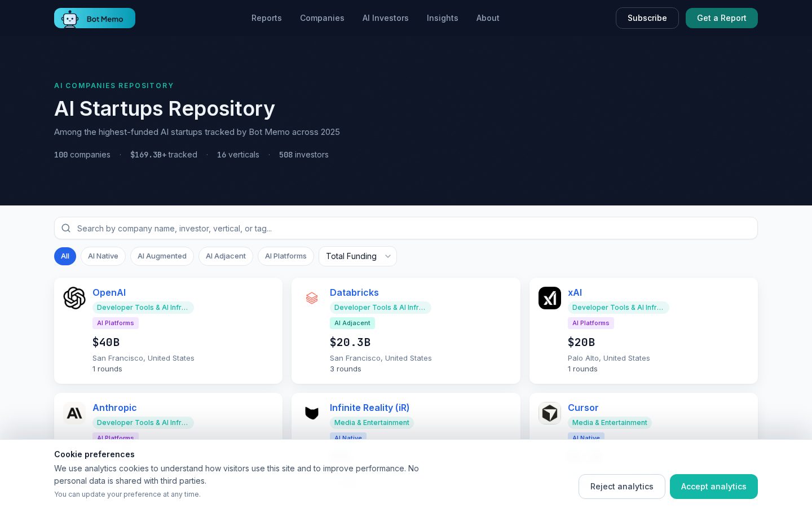Reject analytics cookies
The image size is (812, 508).
pyautogui.click(x=622, y=487)
